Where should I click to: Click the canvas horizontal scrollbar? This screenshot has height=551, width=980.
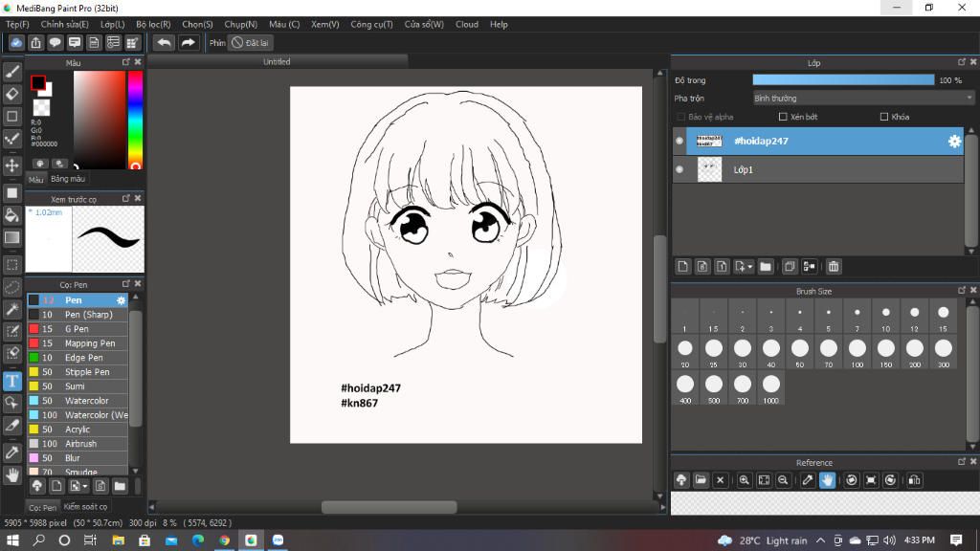point(389,507)
